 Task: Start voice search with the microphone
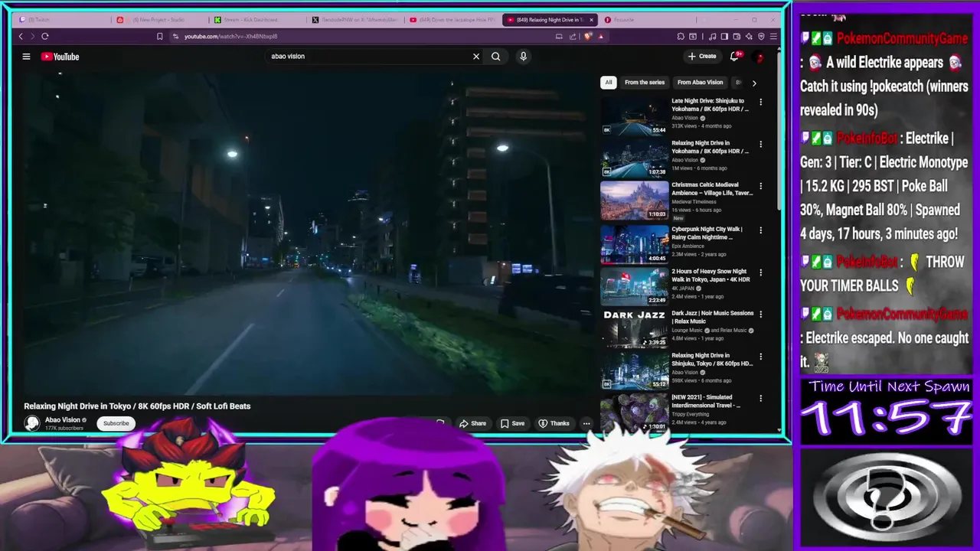click(x=524, y=57)
